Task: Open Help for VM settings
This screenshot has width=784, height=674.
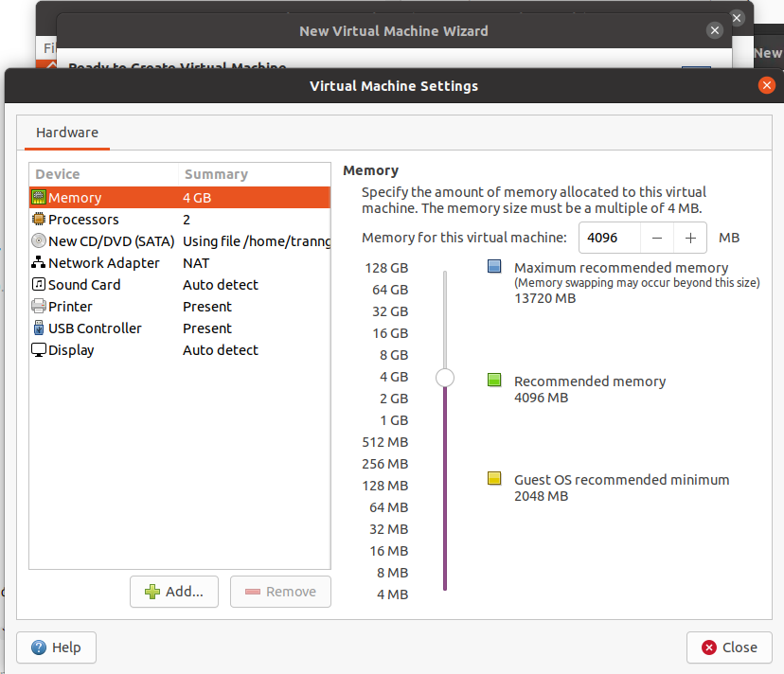Action: tap(56, 647)
